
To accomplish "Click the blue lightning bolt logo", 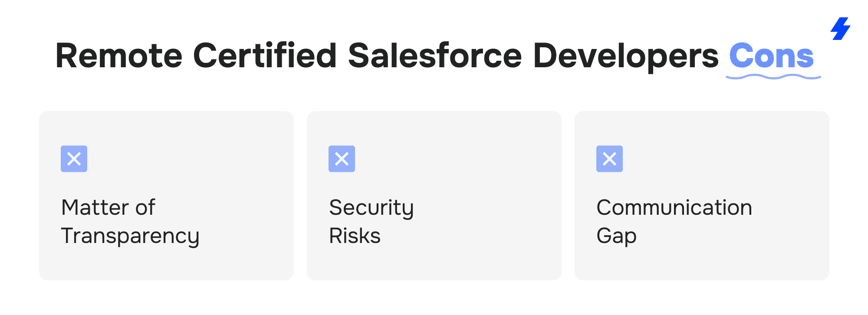I will [x=841, y=29].
